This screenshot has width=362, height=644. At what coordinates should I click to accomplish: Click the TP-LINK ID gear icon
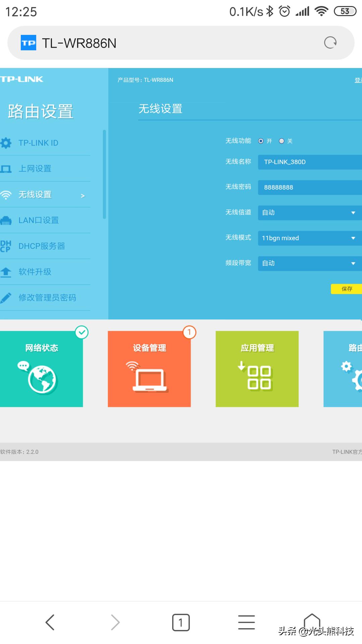[6, 143]
